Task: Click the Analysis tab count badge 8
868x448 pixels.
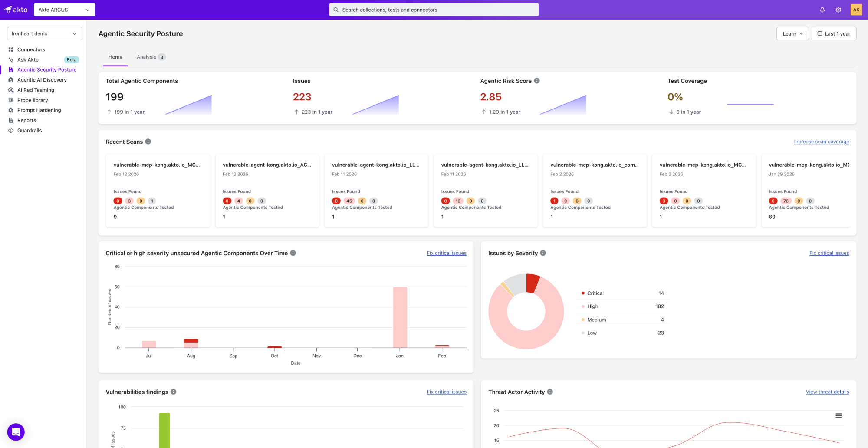Action: (162, 57)
